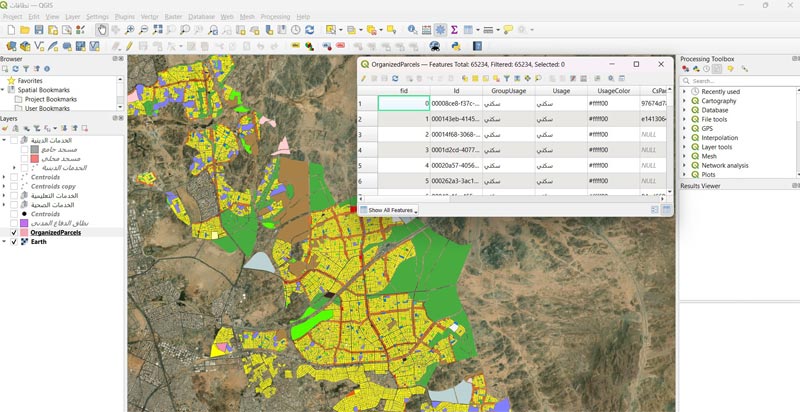Open the Plugins menu
This screenshot has height=412, width=800.
124,17
